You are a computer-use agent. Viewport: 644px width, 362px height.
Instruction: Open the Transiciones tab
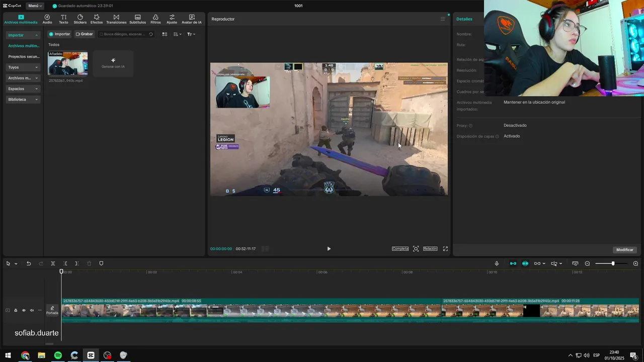tap(116, 19)
